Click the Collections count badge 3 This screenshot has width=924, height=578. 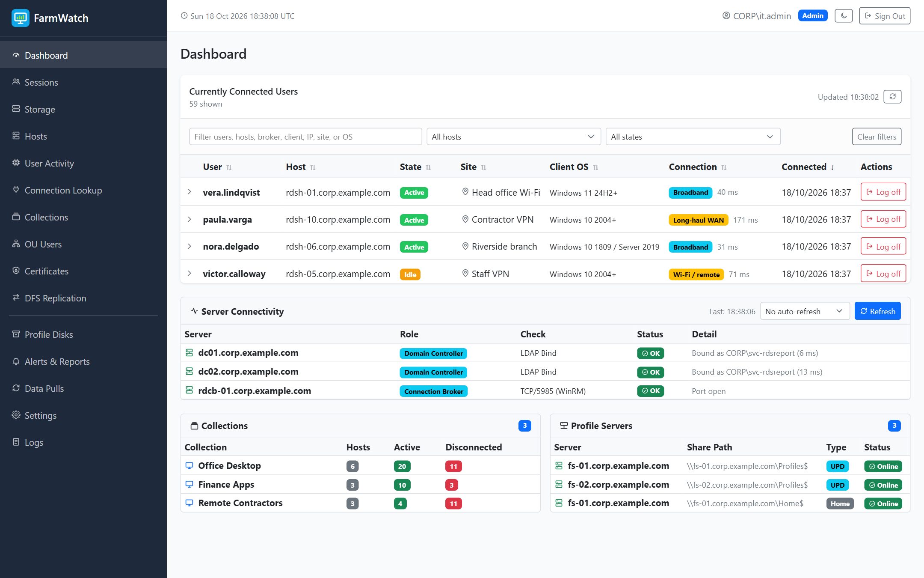(x=524, y=426)
